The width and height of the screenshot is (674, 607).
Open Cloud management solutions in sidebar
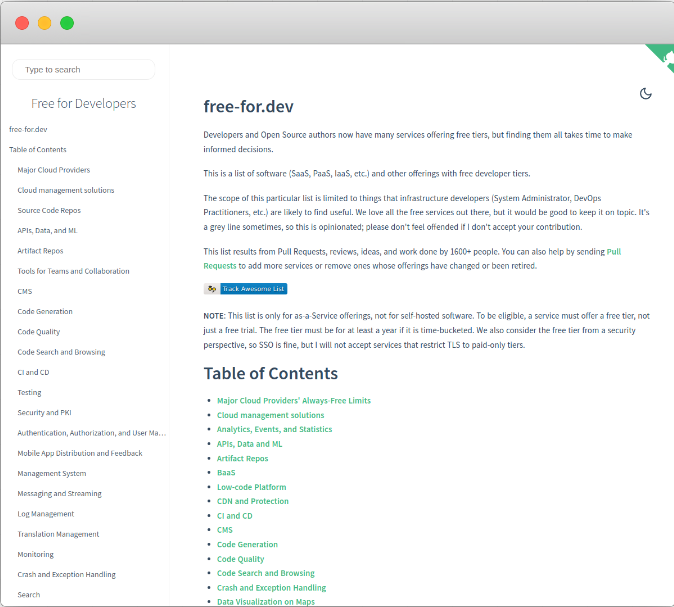coord(66,190)
